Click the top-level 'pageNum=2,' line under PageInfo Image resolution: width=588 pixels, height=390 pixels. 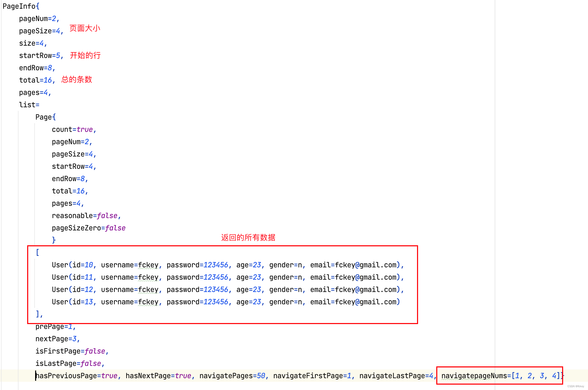(x=39, y=18)
